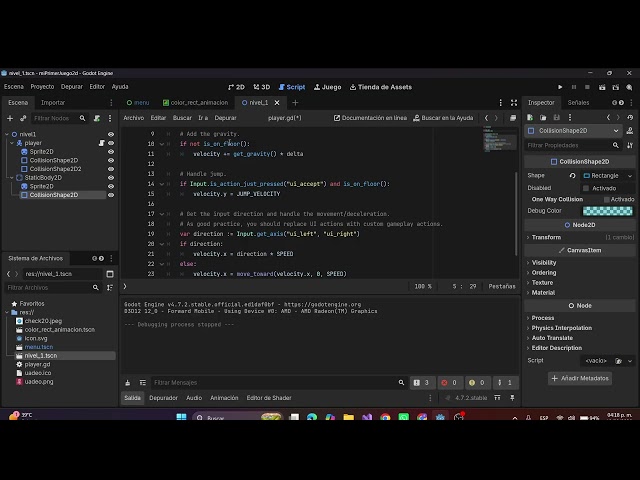Run a specific scene
This screenshot has width=640, height=480.
pyautogui.click(x=616, y=87)
